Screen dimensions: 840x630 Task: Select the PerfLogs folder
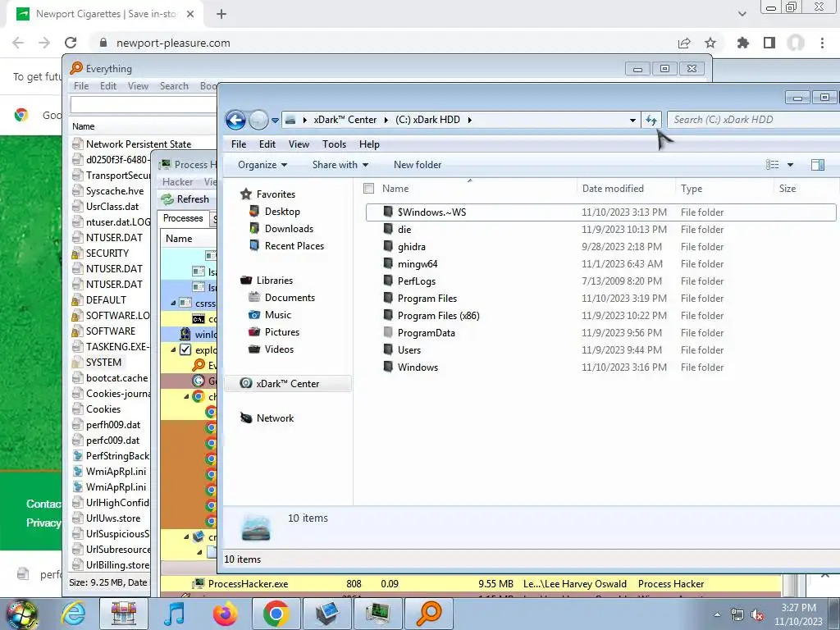click(x=416, y=281)
